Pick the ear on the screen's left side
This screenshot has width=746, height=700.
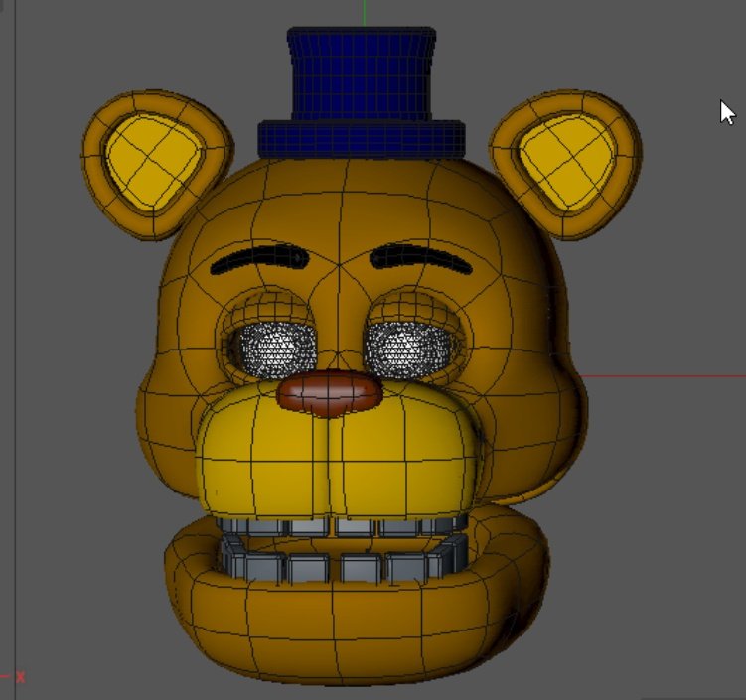(x=157, y=163)
